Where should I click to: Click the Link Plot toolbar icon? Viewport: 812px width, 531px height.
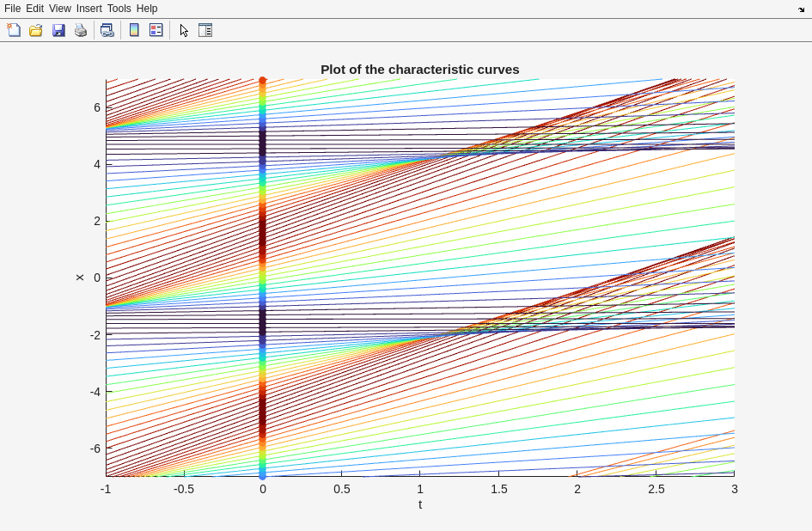(107, 30)
